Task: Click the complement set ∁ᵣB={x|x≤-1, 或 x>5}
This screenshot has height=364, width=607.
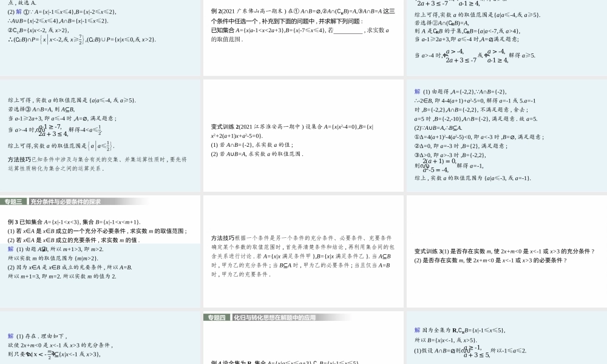Action: coord(480,329)
